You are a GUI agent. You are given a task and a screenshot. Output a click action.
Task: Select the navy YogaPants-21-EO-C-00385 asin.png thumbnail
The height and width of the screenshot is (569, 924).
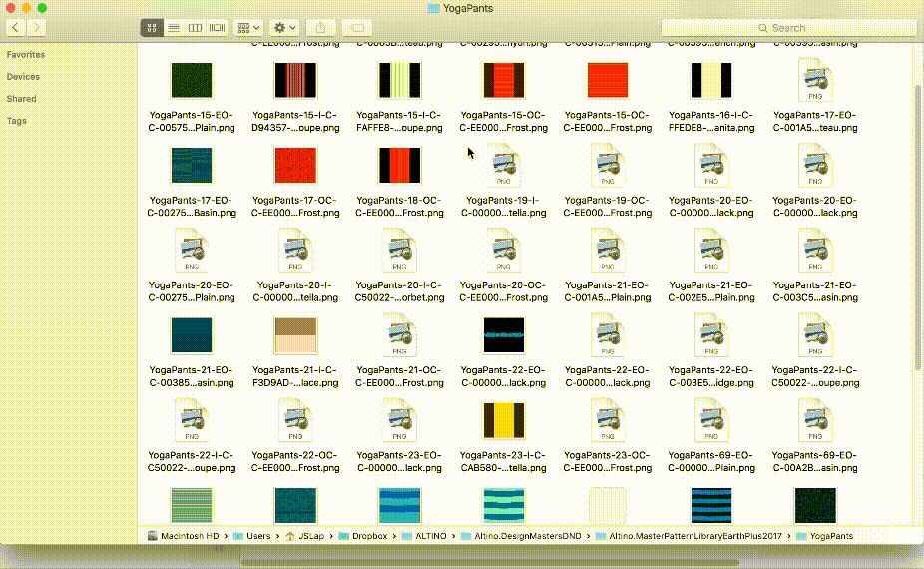192,335
